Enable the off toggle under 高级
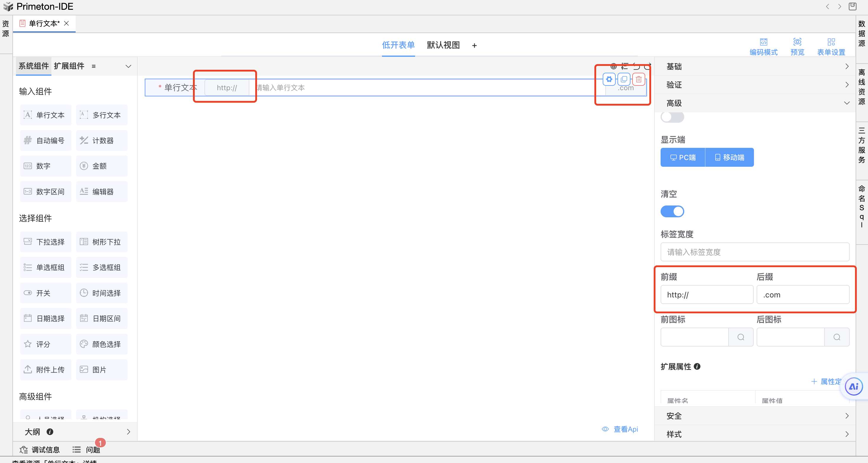The image size is (868, 463). 672,117
